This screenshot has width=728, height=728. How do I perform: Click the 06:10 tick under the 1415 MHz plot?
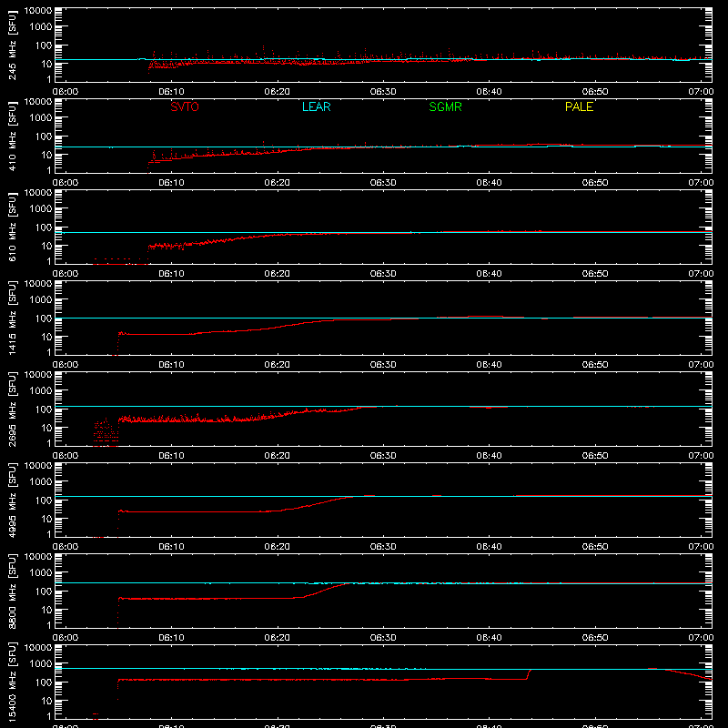[x=171, y=365]
